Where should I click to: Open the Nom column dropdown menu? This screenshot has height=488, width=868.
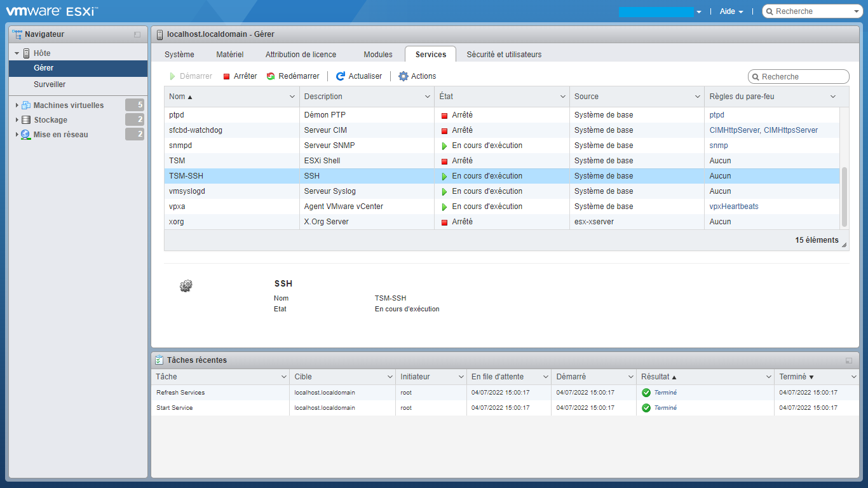pyautogui.click(x=292, y=97)
